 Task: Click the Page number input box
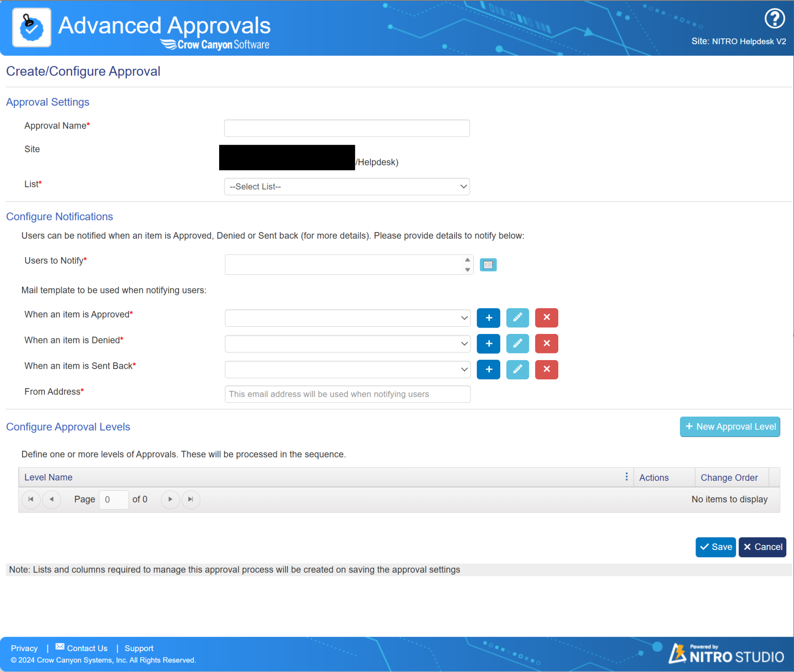114,499
